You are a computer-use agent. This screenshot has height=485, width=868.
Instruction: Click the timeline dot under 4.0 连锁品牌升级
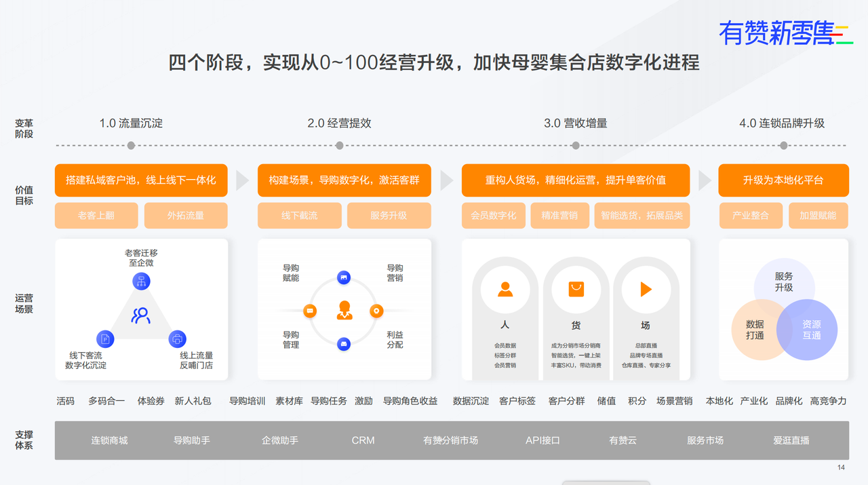pyautogui.click(x=784, y=145)
